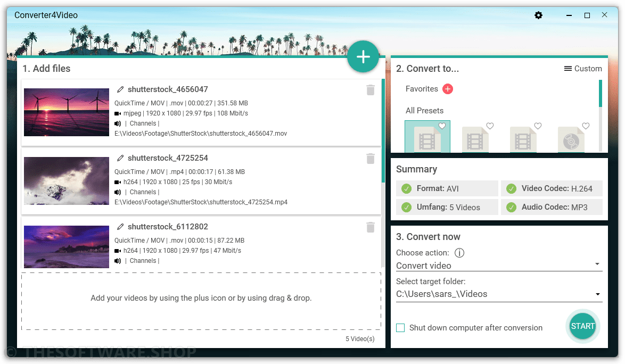Viewport: 625px width, 364px height.
Task: Rename shutterstock_6112802 with pencil icon
Action: pos(120,227)
